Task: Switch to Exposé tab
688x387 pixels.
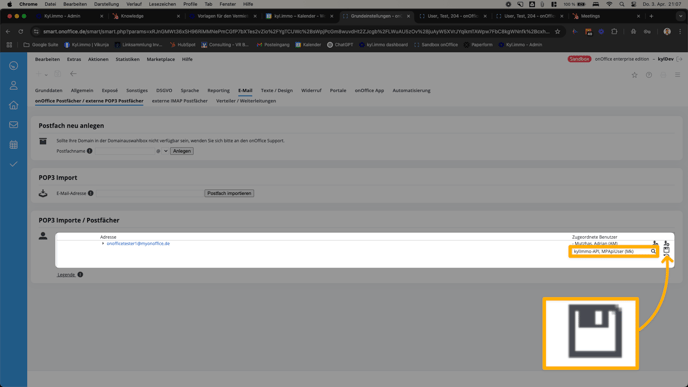Action: click(110, 90)
